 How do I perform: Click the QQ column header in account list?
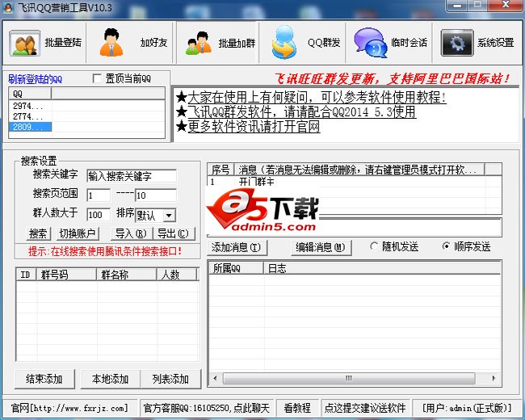(30, 94)
